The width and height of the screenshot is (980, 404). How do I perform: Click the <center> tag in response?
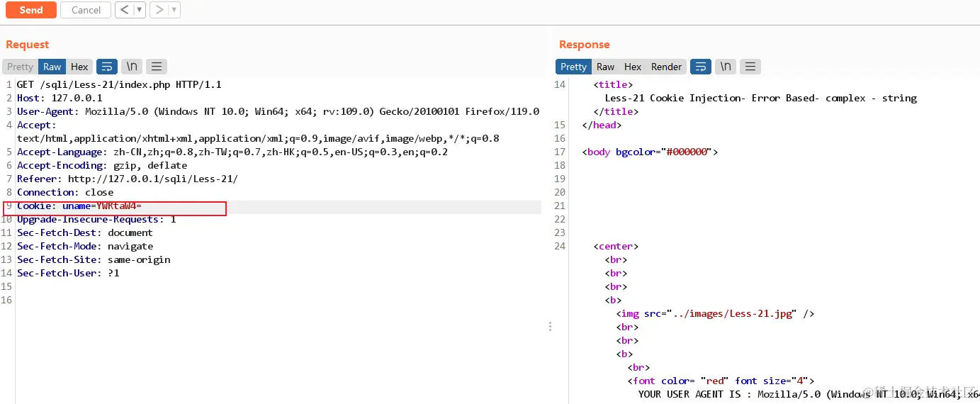(x=616, y=247)
